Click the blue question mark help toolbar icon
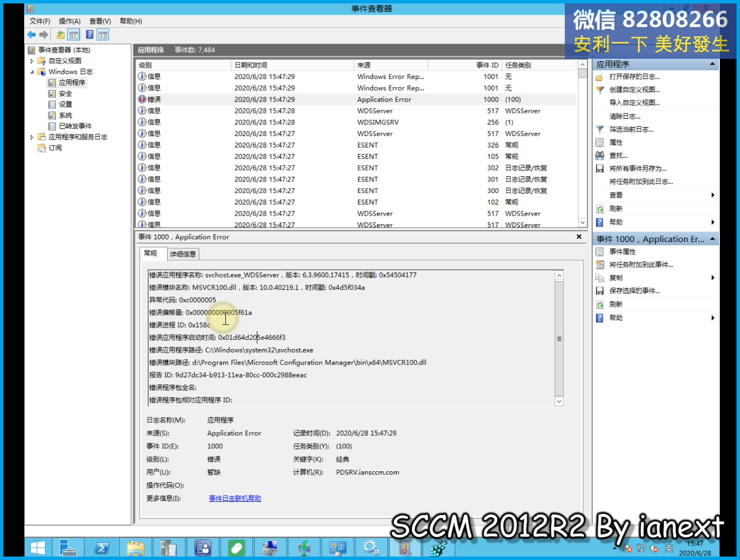Screen dimensions: 740x560 click(x=90, y=35)
